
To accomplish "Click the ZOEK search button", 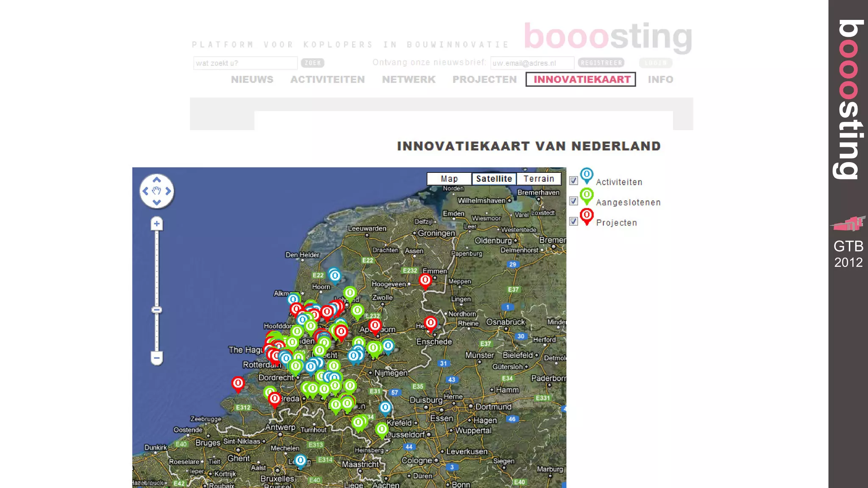I will [313, 63].
